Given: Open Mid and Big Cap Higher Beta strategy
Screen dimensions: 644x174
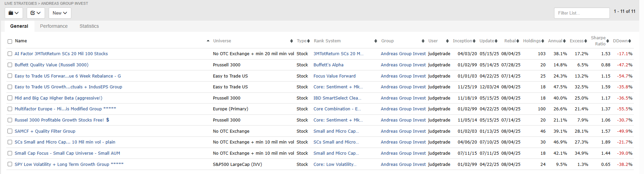Looking at the screenshot, I should (58, 98).
